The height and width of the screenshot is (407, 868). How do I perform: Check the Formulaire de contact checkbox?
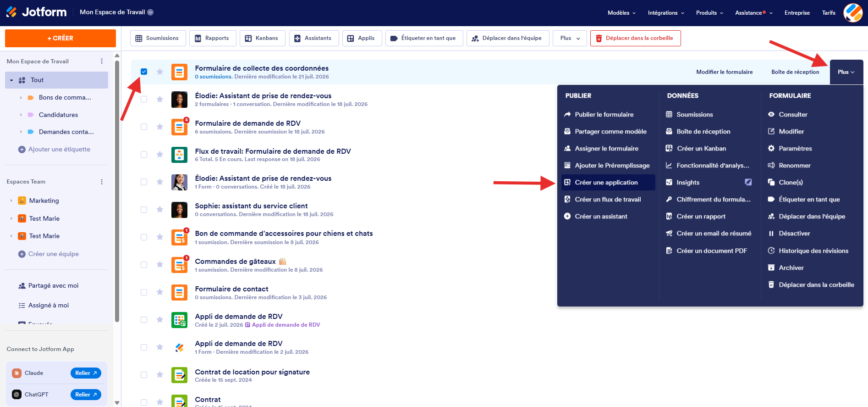pos(144,292)
